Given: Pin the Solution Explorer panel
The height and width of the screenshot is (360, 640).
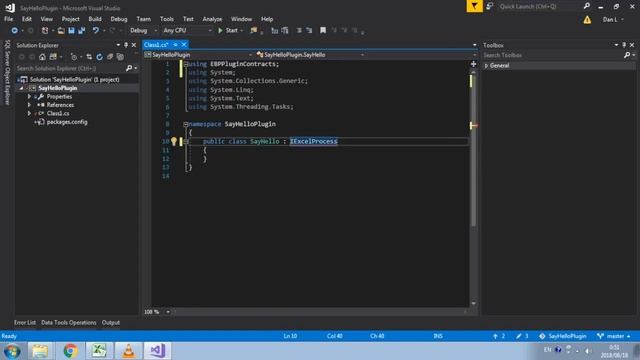Looking at the screenshot, I should (x=126, y=45).
